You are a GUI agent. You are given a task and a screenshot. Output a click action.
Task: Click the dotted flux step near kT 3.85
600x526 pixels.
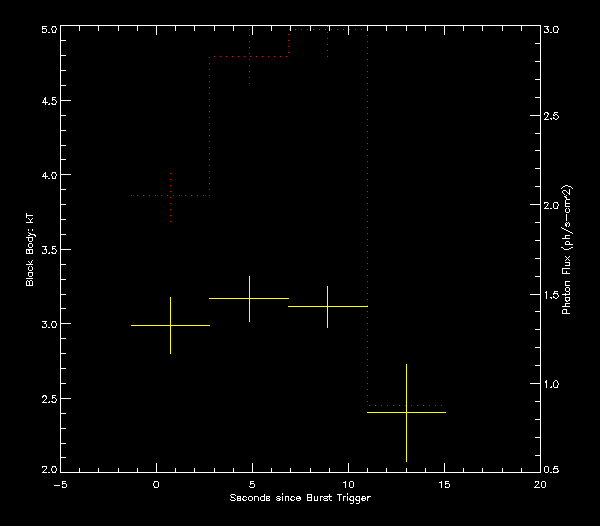(170, 196)
